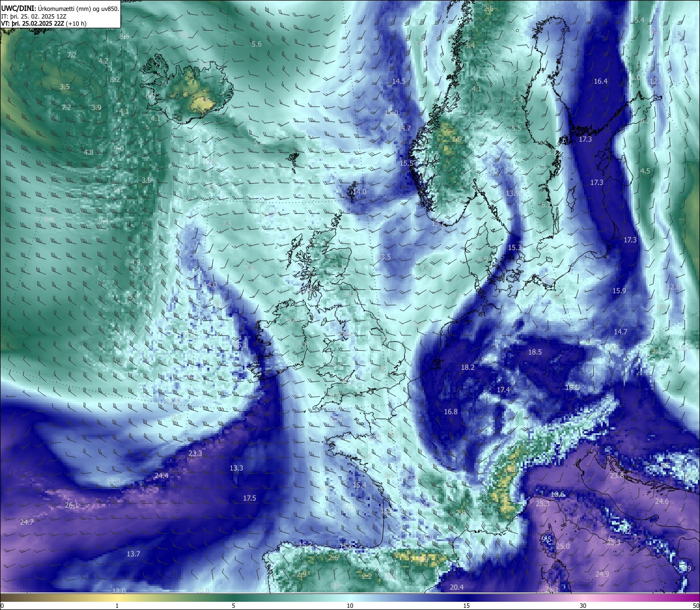Click the 17.4 value label on the map
Viewport: 700px width, 610px height.
[503, 390]
